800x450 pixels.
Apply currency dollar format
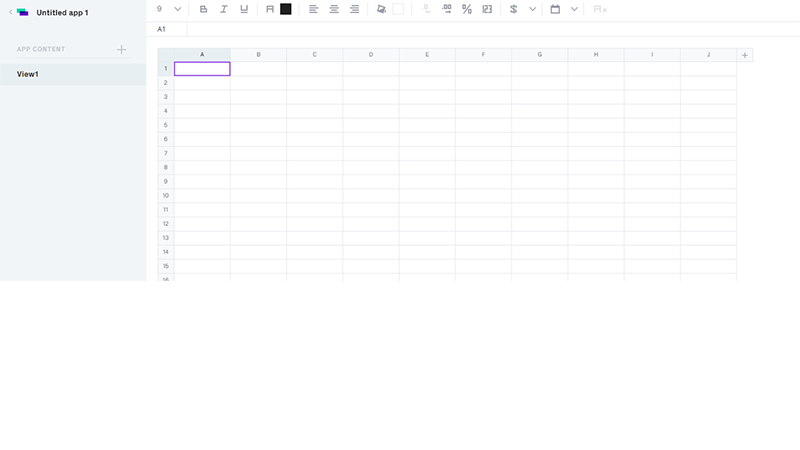514,9
